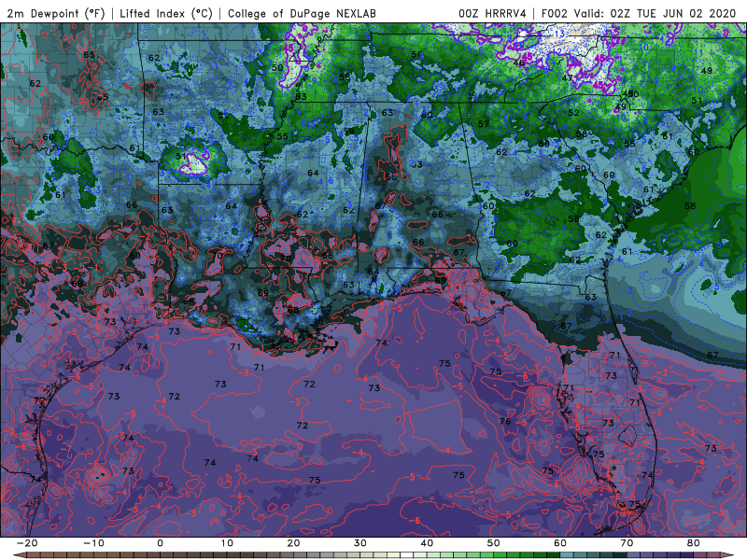Click the 56 dewpoint value on the map

coord(416,54)
